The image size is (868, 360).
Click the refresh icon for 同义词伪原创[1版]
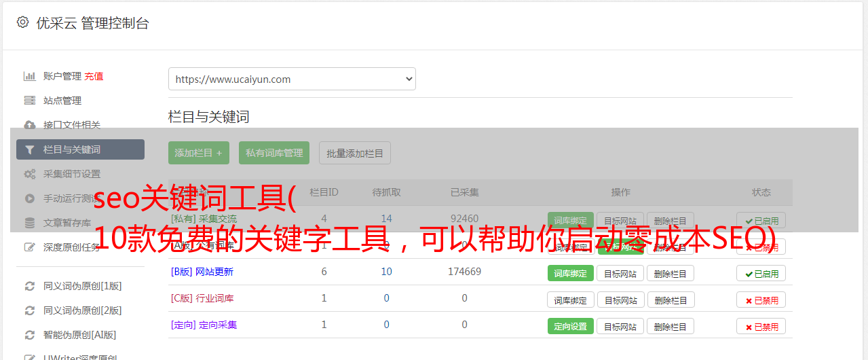pyautogui.click(x=29, y=286)
